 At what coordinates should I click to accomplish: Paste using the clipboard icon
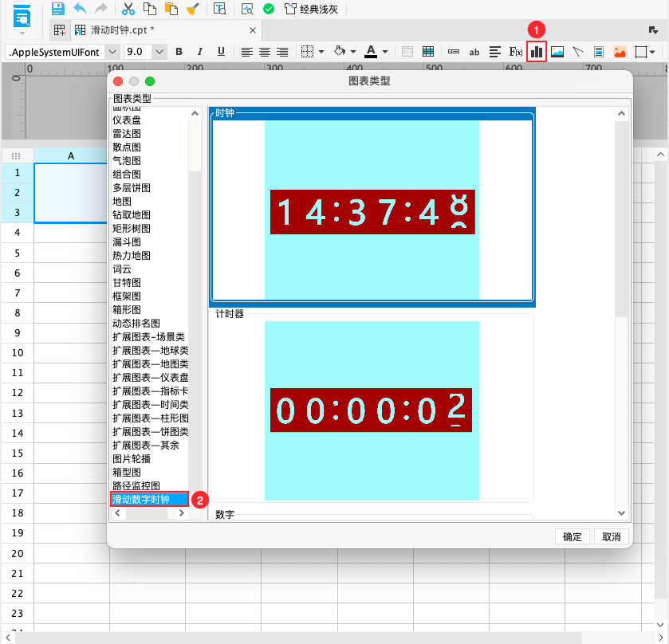pyautogui.click(x=171, y=9)
